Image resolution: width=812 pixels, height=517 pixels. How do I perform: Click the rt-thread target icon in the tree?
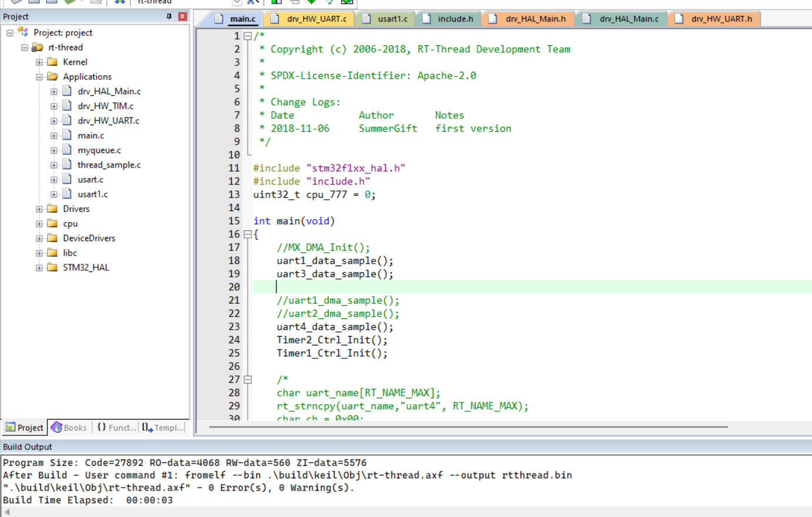tap(38, 47)
